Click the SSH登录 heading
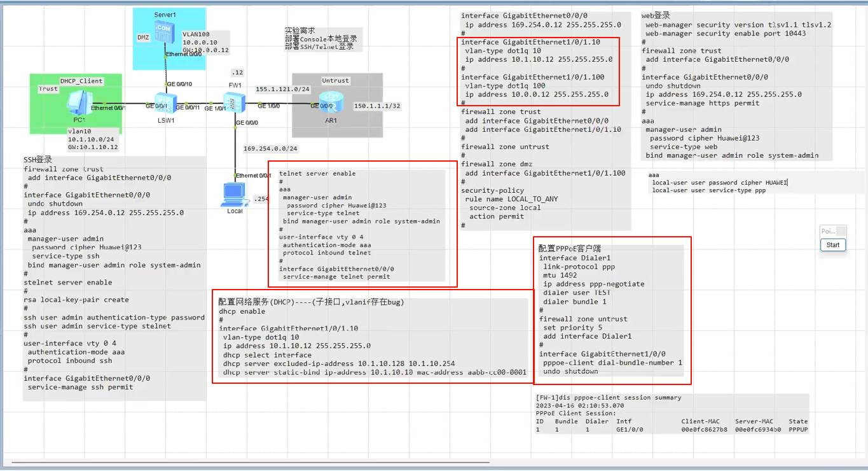 click(x=38, y=160)
